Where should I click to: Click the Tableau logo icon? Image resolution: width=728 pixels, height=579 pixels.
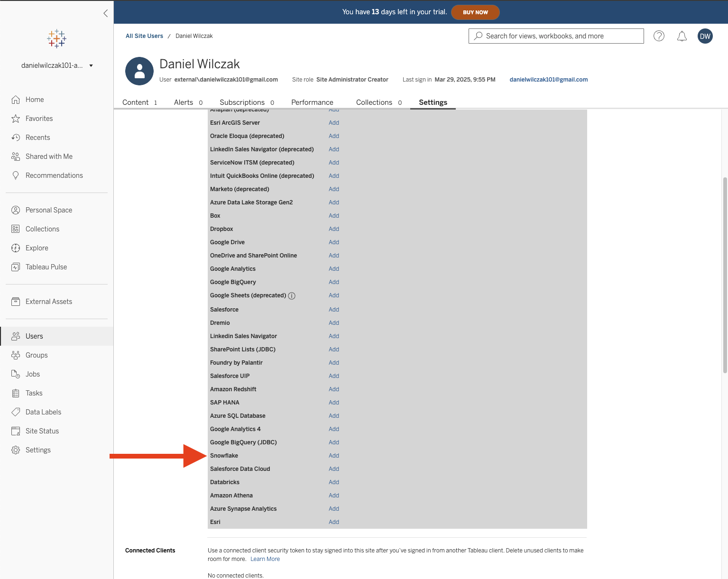coord(56,39)
